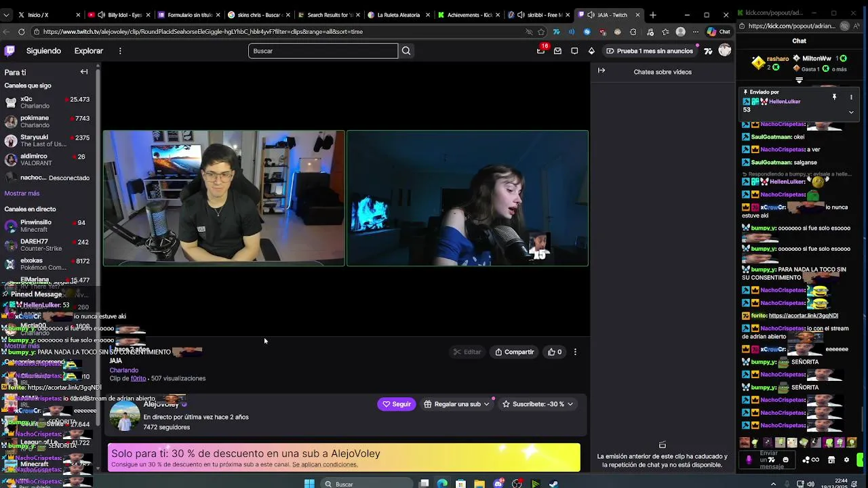Click the 30 % descuento promo banner
The image size is (868, 488).
tap(344, 457)
